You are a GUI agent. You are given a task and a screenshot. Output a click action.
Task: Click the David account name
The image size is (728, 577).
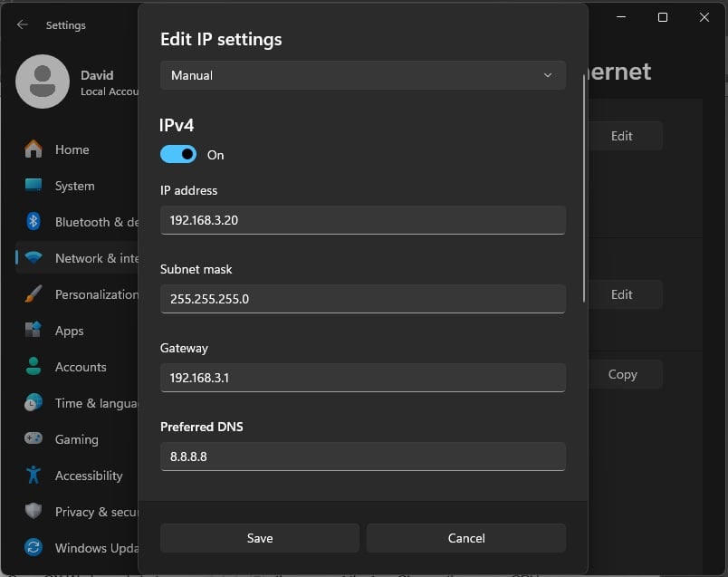[97, 75]
